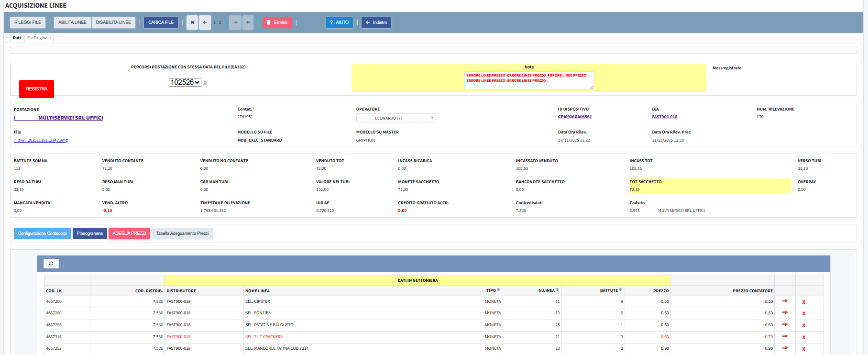Open ID dispositivo CPI0920GA06561 link
This screenshot has height=355, width=868.
coord(575,117)
